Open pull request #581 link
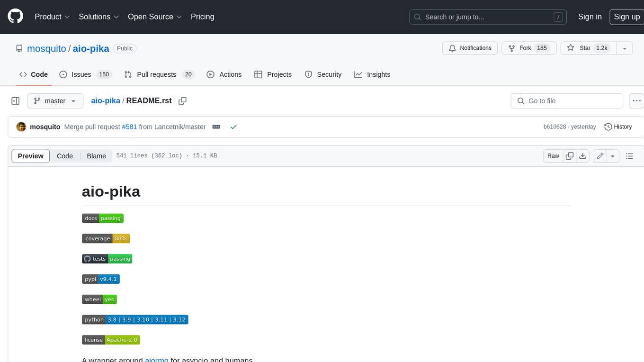The height and width of the screenshot is (362, 644). tap(129, 127)
